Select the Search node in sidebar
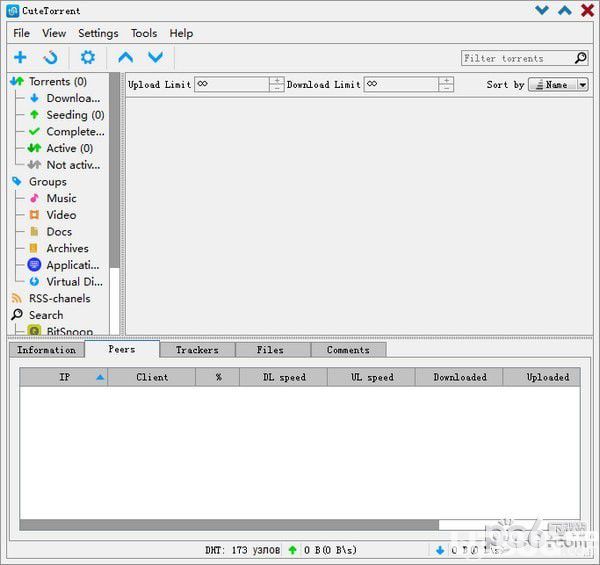This screenshot has width=600, height=565. (37, 315)
